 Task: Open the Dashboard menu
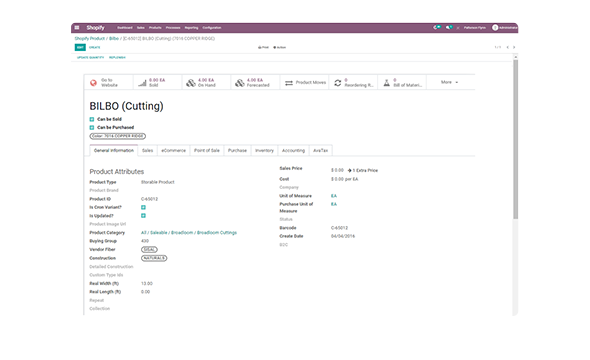(125, 28)
